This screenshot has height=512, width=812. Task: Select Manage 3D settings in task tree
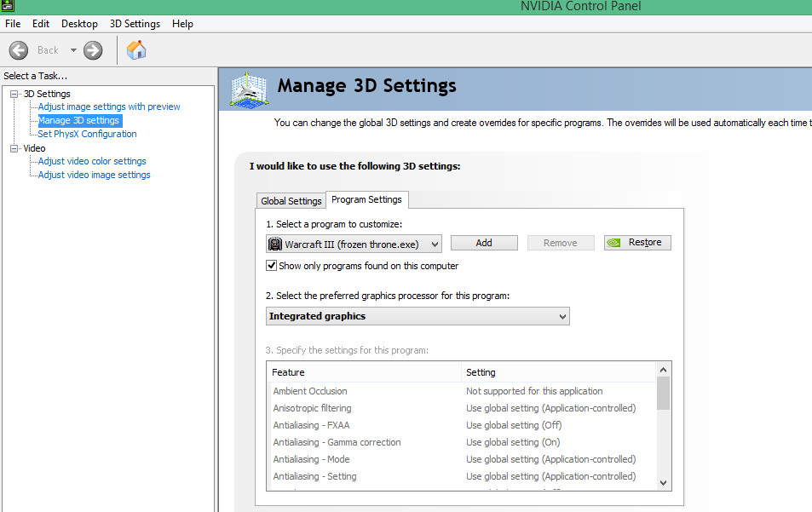point(79,121)
